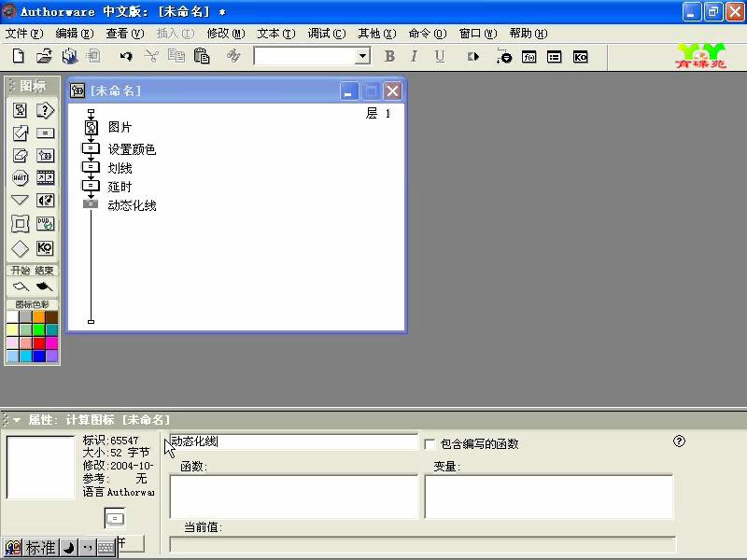Select the Wait icon in the palette
Screen dimensions: 747x560
coord(20,178)
